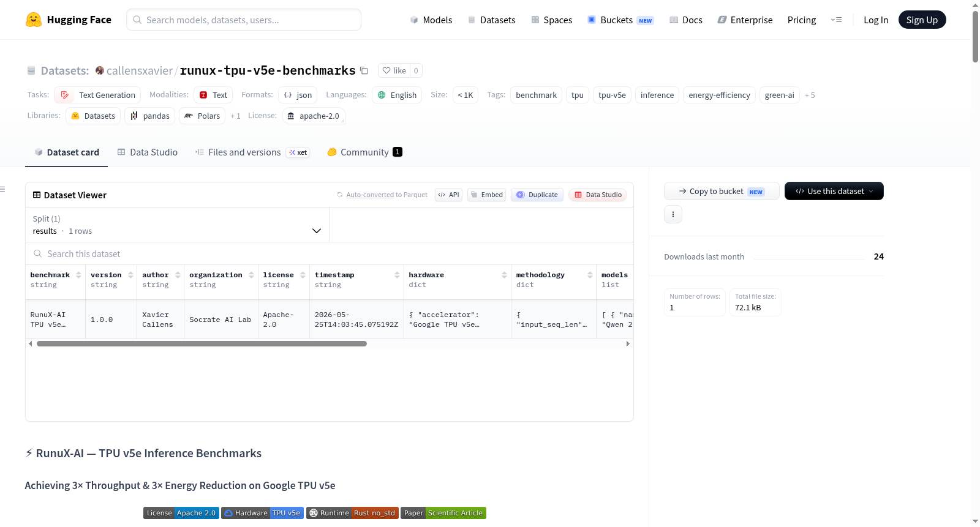Screen dimensions: 980x527
Task: Click the xet storage badge
Action: click(x=298, y=152)
